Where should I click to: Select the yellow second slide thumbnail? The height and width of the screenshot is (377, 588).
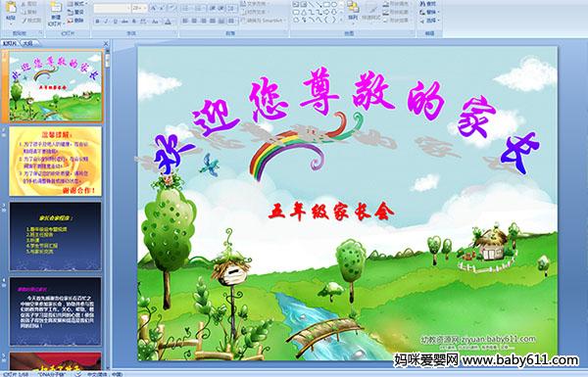point(56,162)
